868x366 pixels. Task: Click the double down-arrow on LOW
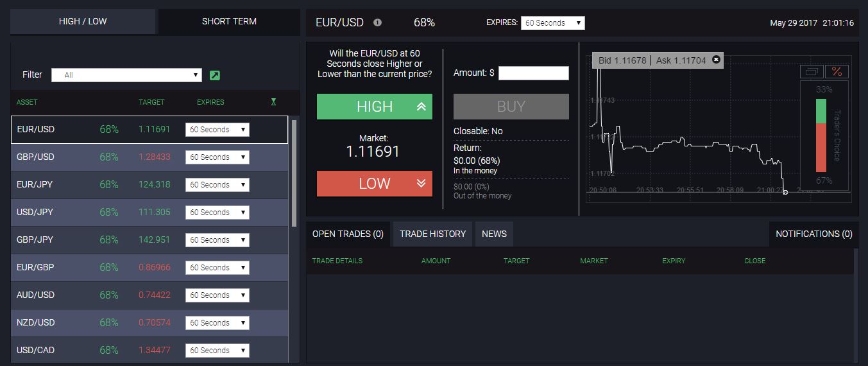pyautogui.click(x=421, y=184)
